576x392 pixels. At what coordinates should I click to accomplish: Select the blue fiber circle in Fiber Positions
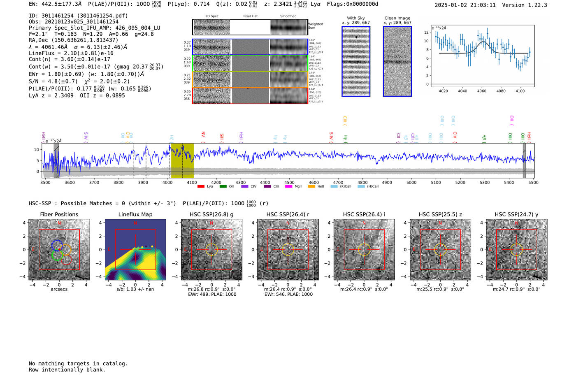(x=57, y=245)
